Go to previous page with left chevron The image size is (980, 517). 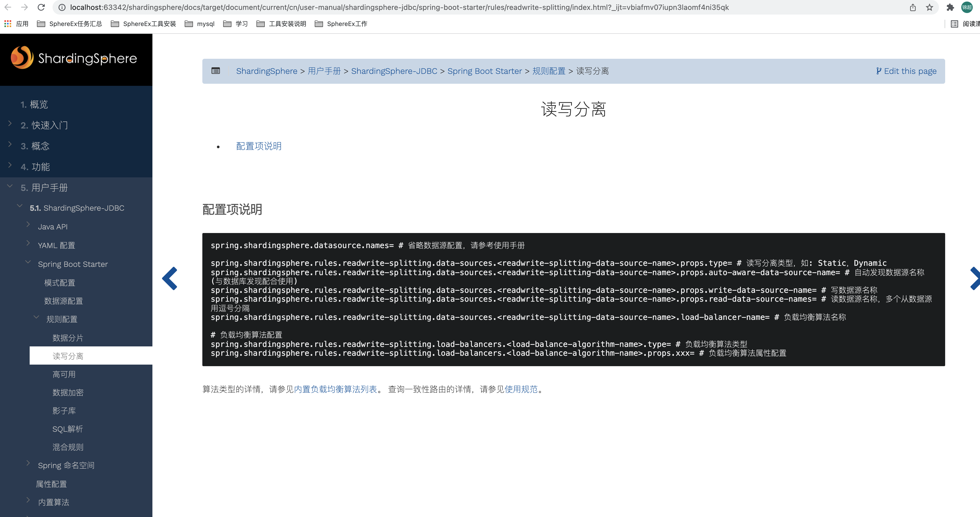coord(170,279)
